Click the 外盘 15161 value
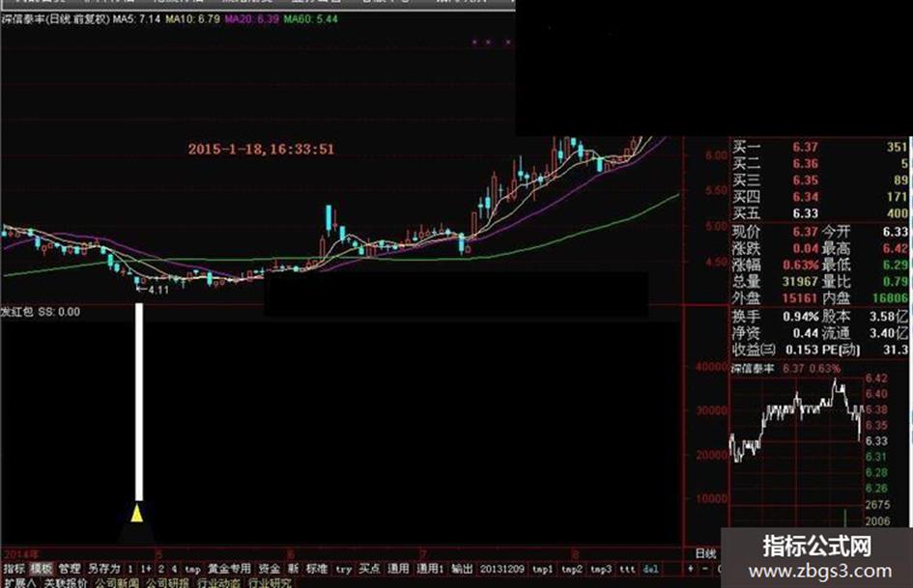Viewport: 913px width, 588px height. click(799, 298)
